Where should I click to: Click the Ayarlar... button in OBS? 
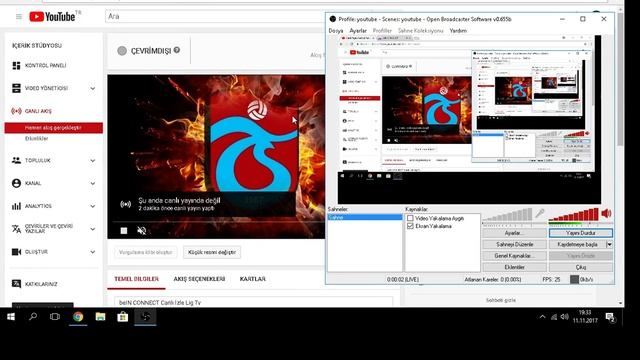(514, 233)
